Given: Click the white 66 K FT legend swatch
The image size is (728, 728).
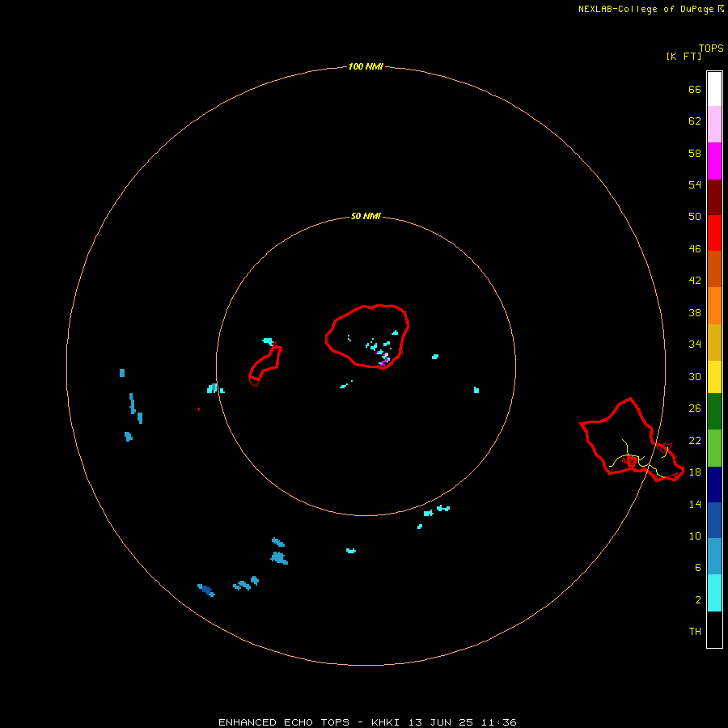Looking at the screenshot, I should (714, 89).
